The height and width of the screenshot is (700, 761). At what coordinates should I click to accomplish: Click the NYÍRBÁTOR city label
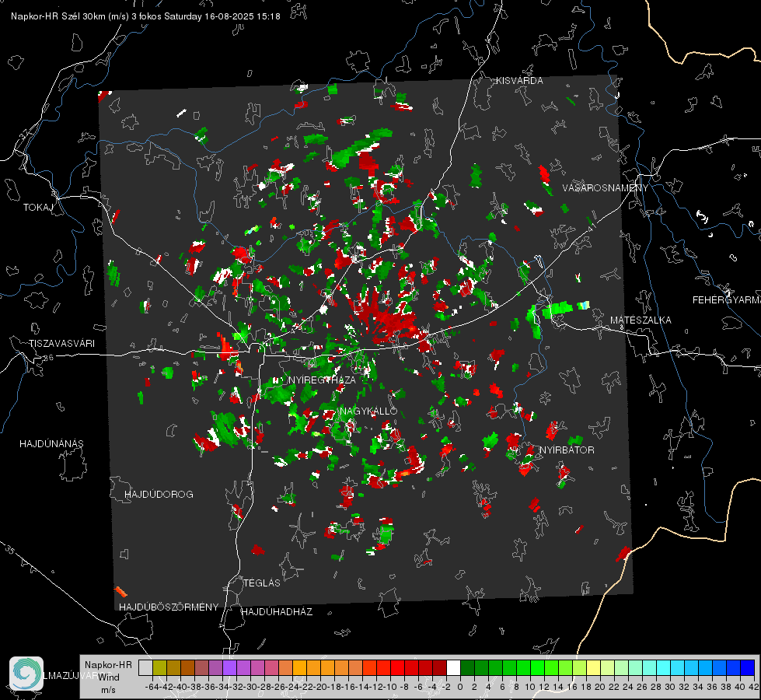567,450
